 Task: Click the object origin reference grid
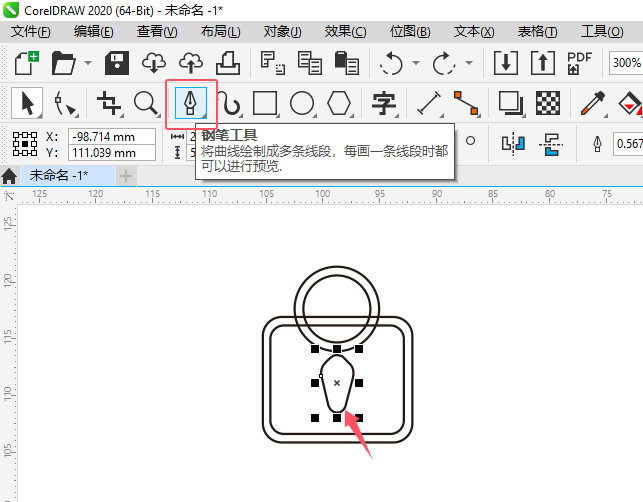tap(25, 144)
